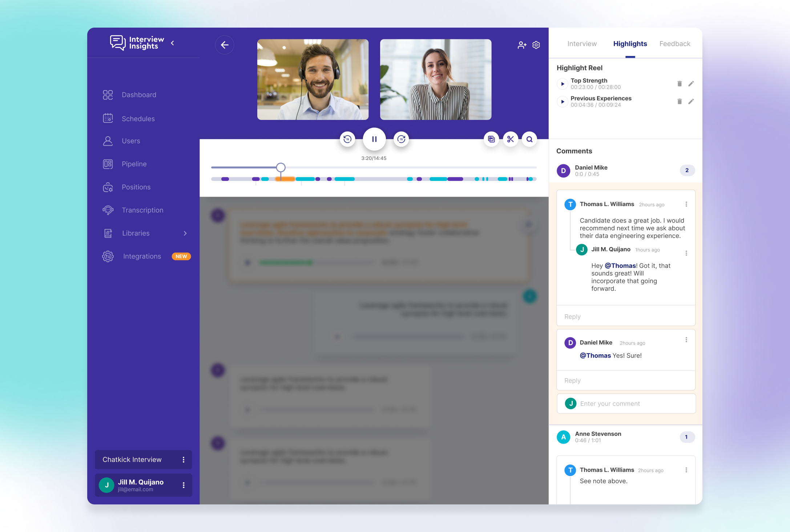The height and width of the screenshot is (532, 790).
Task: Skip back 15 seconds in the recording
Action: point(347,139)
